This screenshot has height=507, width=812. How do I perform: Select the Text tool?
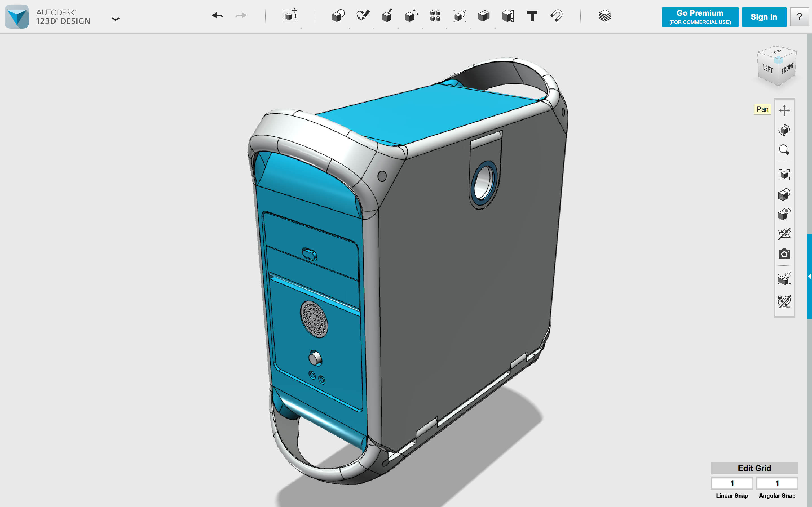click(532, 16)
